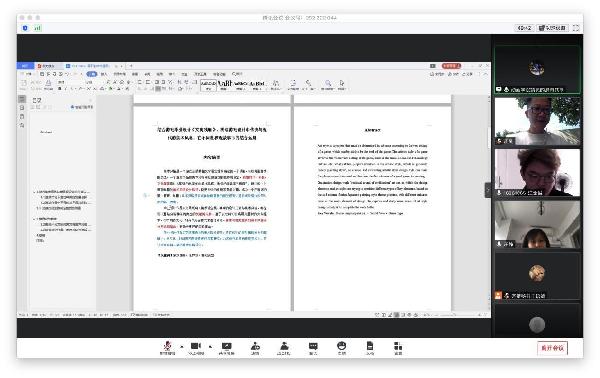Screen dimensions: 600x378
Task: Expand the video options arrow beside camera
Action: [210, 347]
